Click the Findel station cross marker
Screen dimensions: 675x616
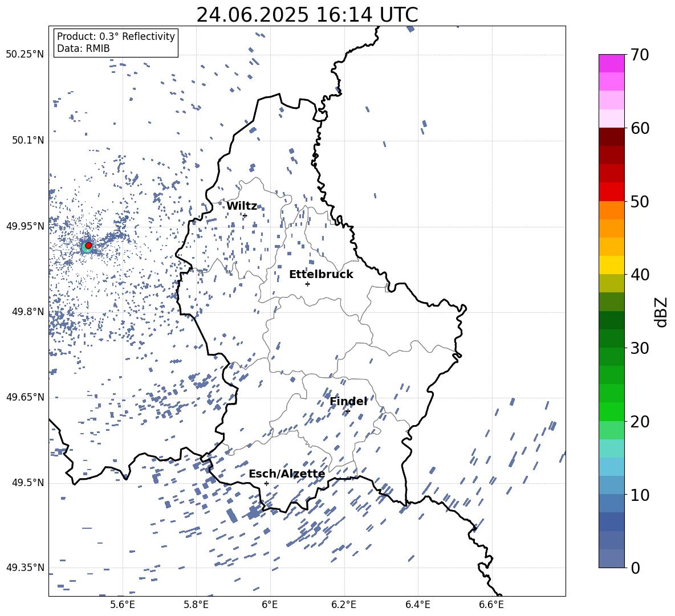[348, 411]
